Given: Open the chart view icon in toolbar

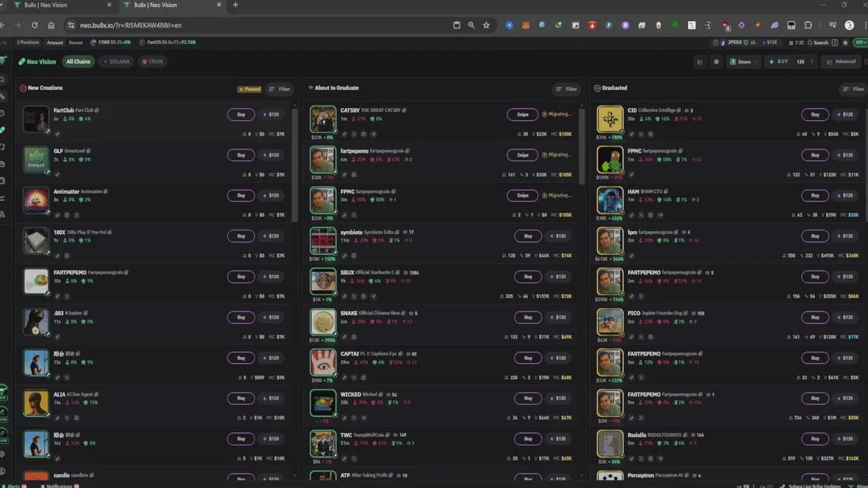Looking at the screenshot, I should pyautogui.click(x=701, y=62).
